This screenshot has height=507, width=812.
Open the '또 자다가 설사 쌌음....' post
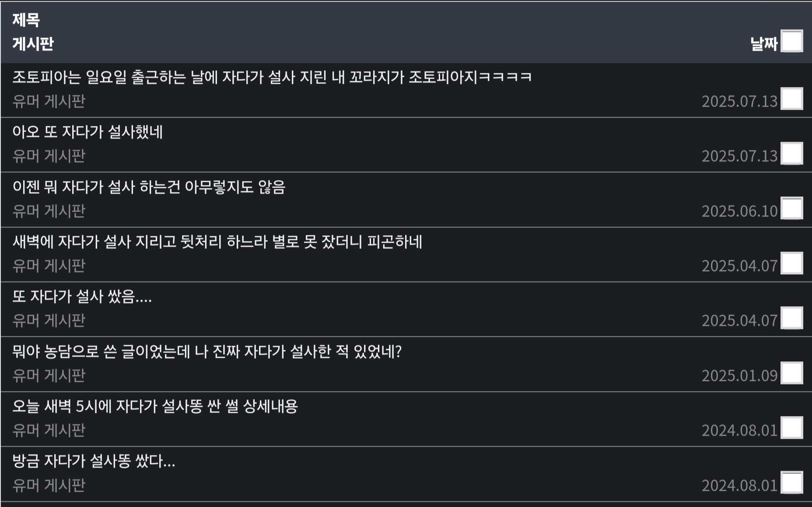[82, 297]
